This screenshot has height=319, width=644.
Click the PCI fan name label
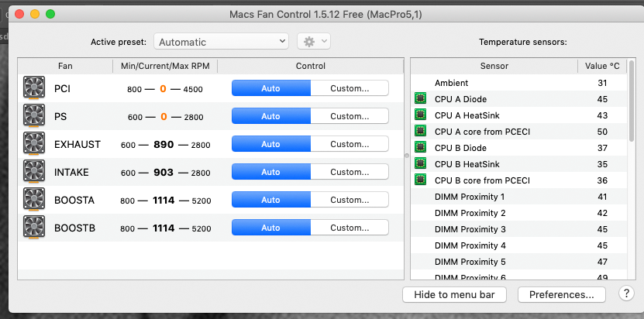(62, 88)
